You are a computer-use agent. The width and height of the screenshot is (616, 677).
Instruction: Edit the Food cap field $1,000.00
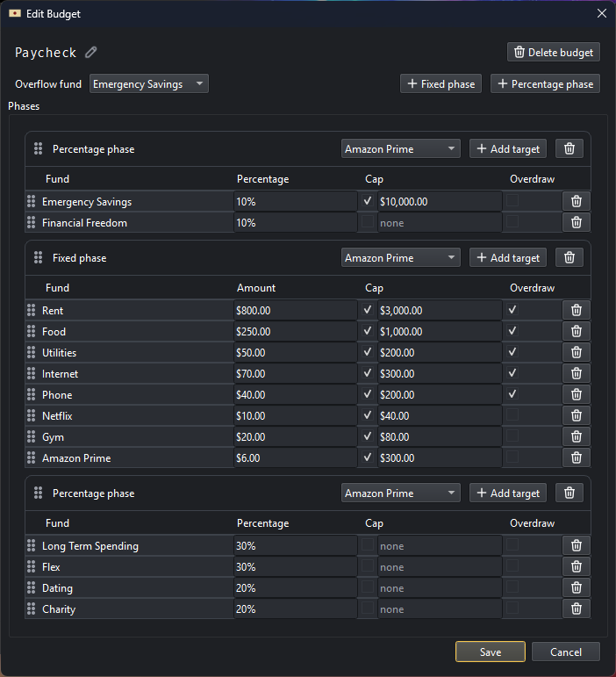pyautogui.click(x=440, y=332)
